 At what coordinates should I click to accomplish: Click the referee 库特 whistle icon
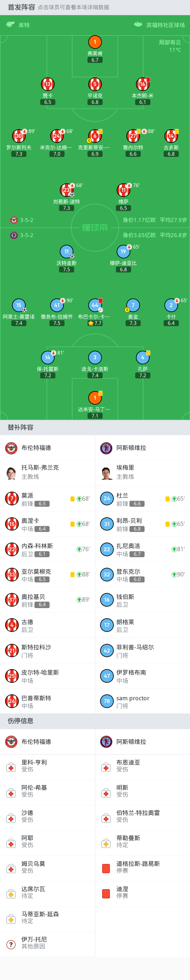(10, 25)
